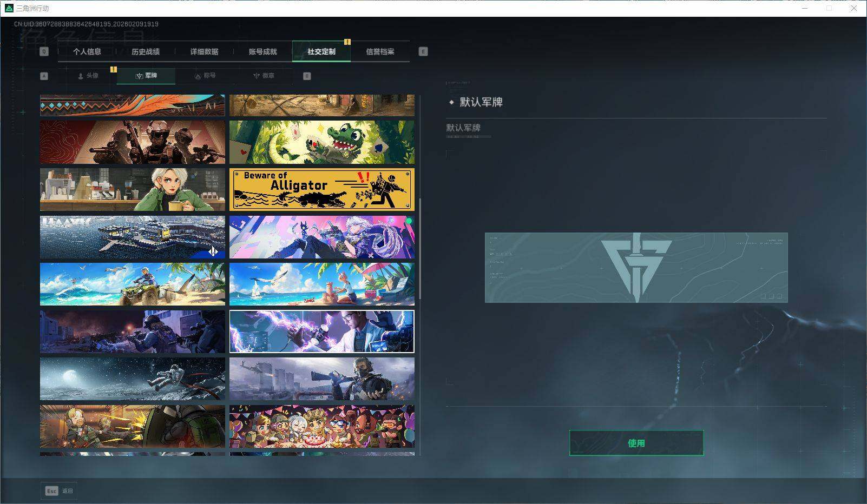The image size is (867, 504).
Task: Select the cartoon crocodile with cards banner
Action: click(322, 142)
